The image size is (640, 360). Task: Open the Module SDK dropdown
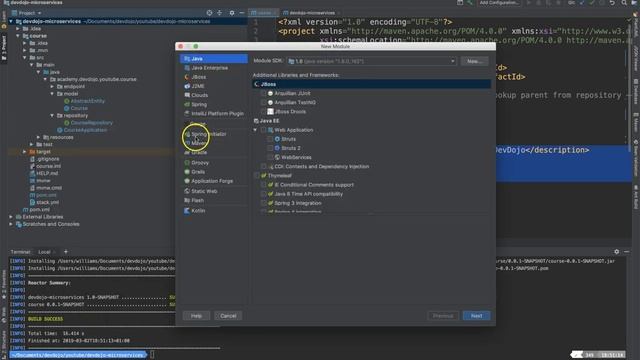(x=371, y=61)
